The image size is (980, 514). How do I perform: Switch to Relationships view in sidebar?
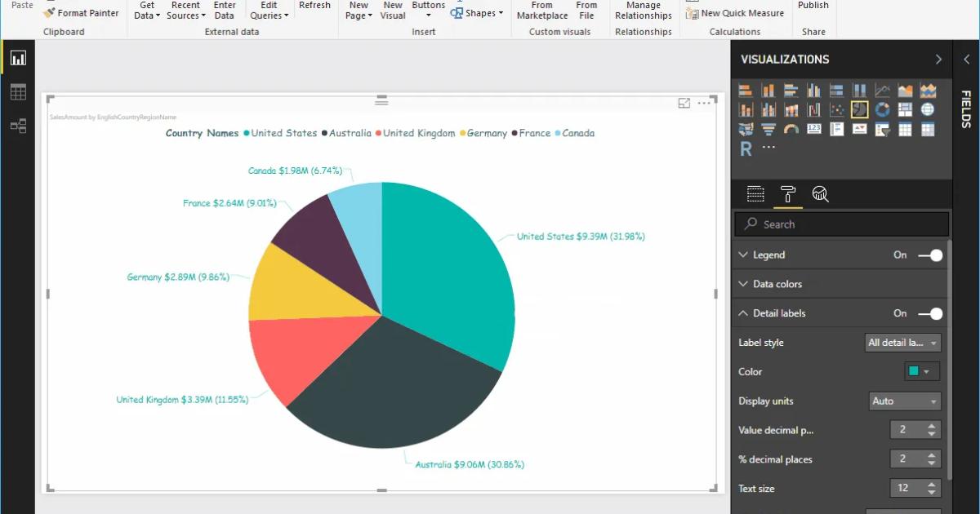coord(17,126)
